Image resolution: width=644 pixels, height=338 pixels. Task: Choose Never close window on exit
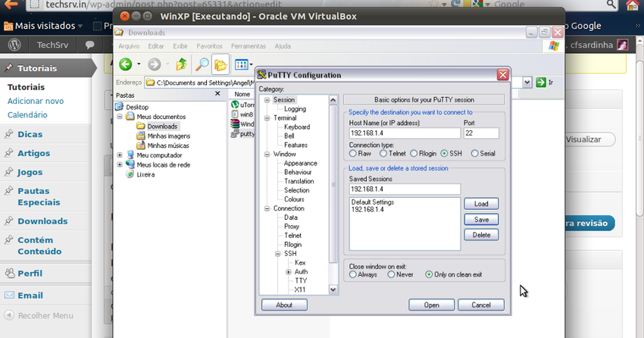(391, 274)
